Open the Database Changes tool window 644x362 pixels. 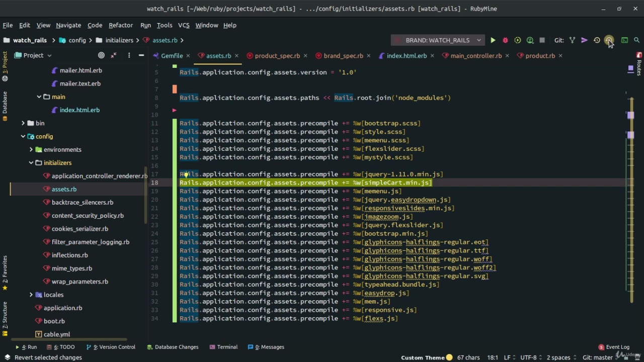tap(173, 347)
